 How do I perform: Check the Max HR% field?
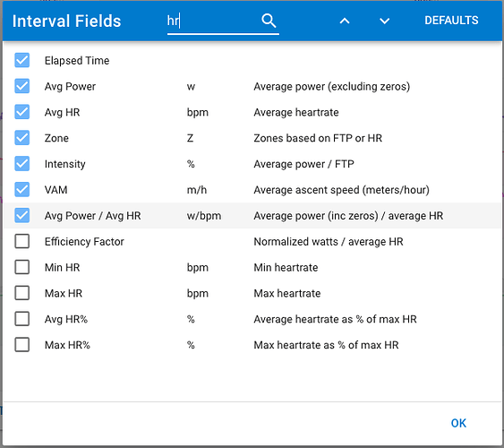click(21, 345)
